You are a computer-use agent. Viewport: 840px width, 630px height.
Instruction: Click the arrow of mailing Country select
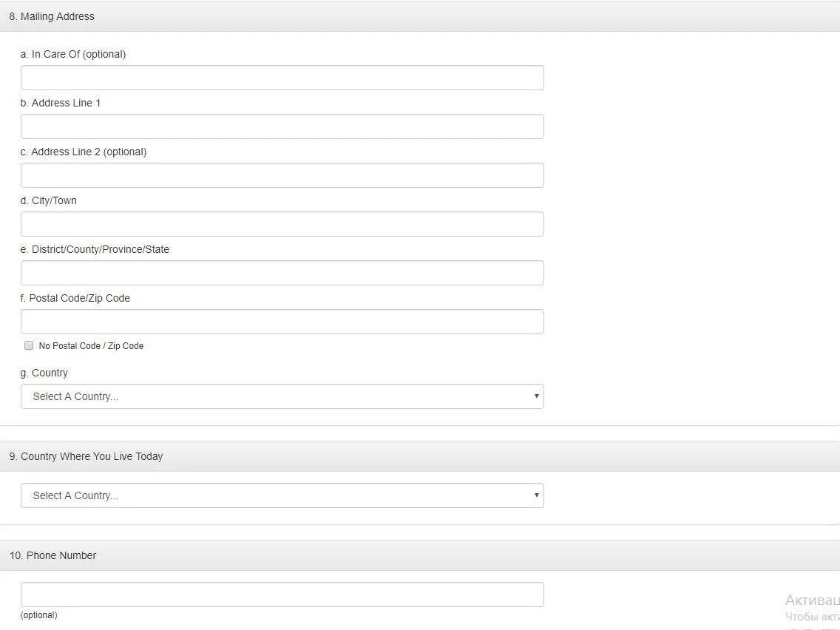(x=536, y=396)
